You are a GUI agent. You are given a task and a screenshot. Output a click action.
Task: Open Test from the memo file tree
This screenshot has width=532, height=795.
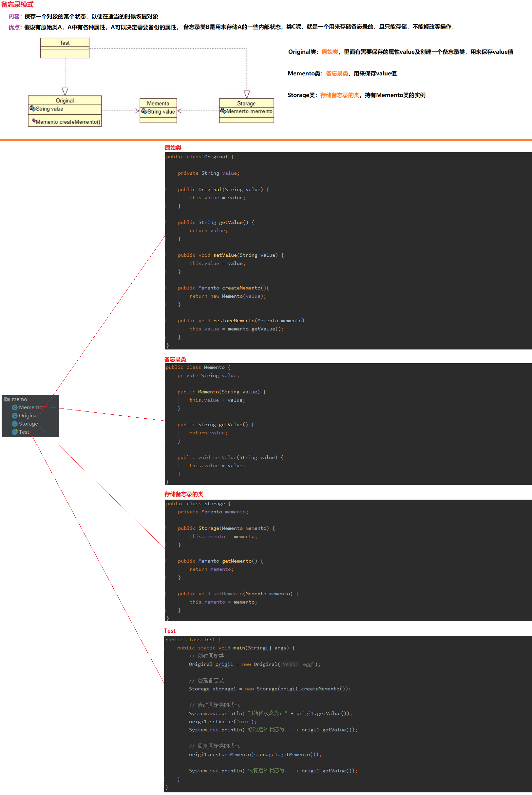point(24,432)
